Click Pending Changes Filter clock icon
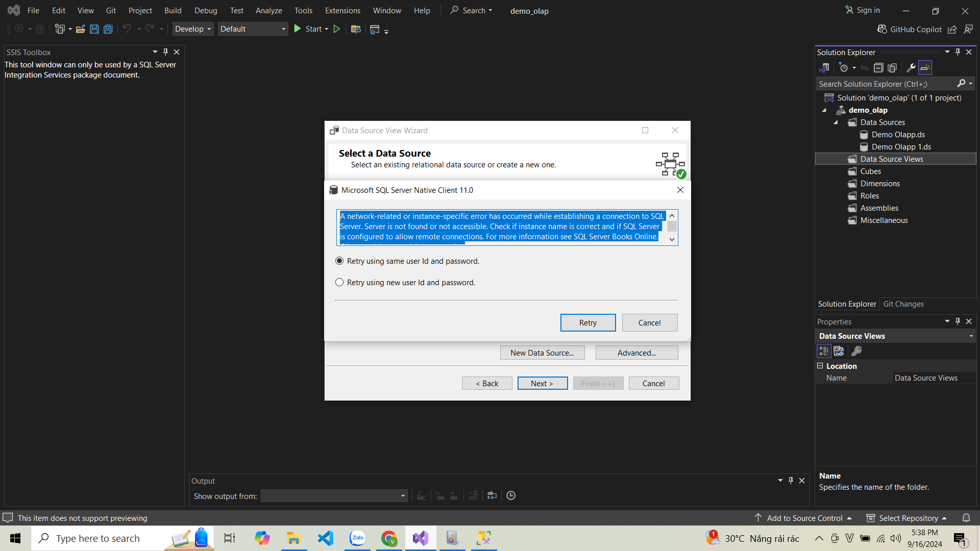The image size is (980, 551). click(x=844, y=68)
